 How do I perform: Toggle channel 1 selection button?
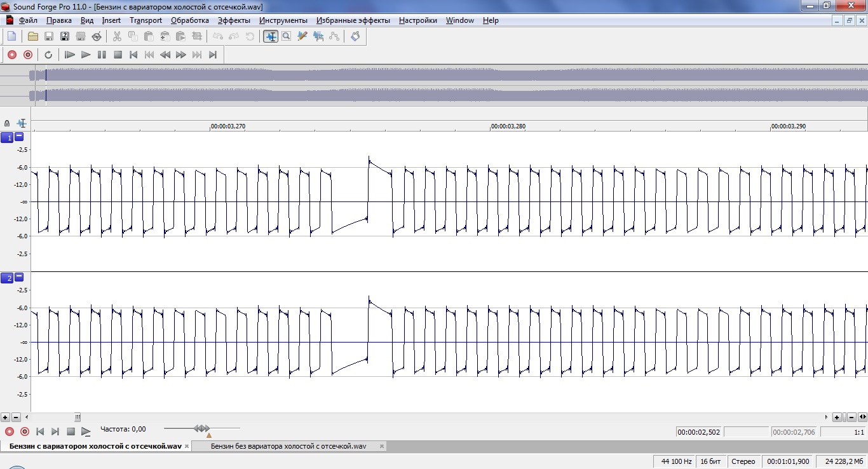(7, 137)
